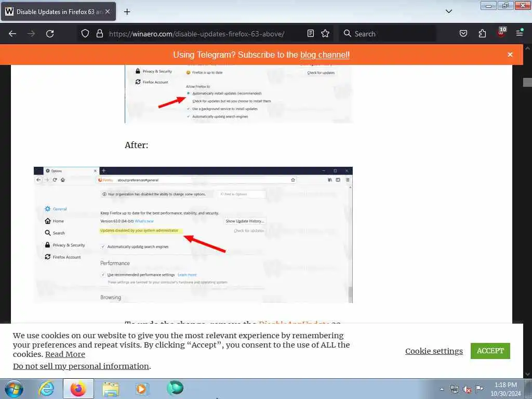Accept cookies with the ACCEPT button

(490, 351)
